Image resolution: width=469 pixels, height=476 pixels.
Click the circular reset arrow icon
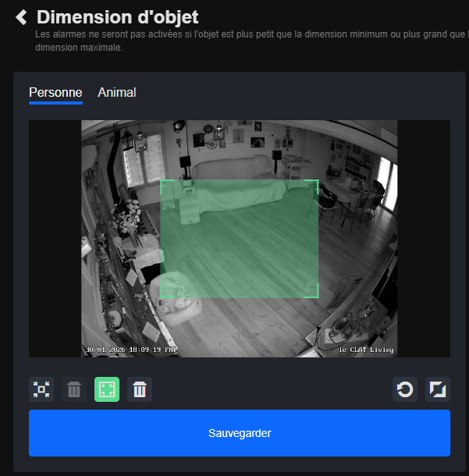[x=405, y=389]
